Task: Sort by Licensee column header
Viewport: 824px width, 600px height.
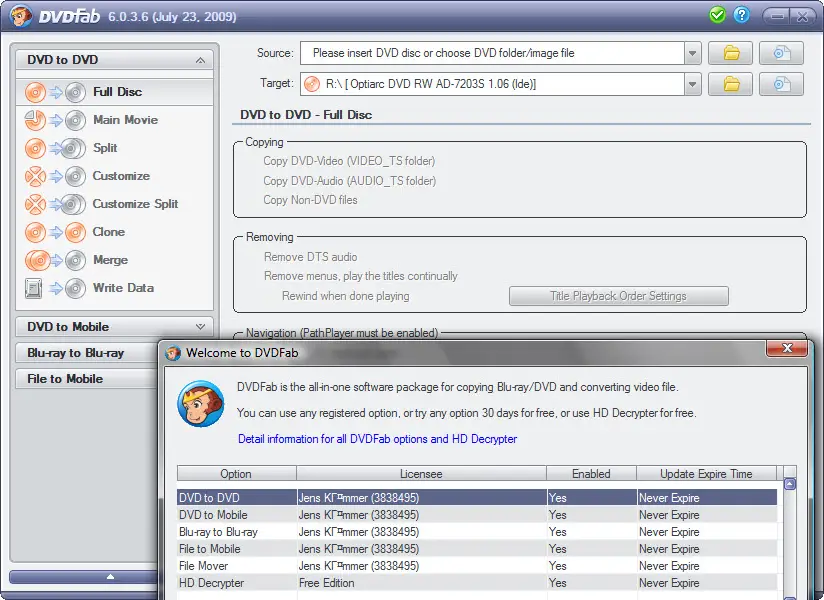Action: pyautogui.click(x=421, y=474)
